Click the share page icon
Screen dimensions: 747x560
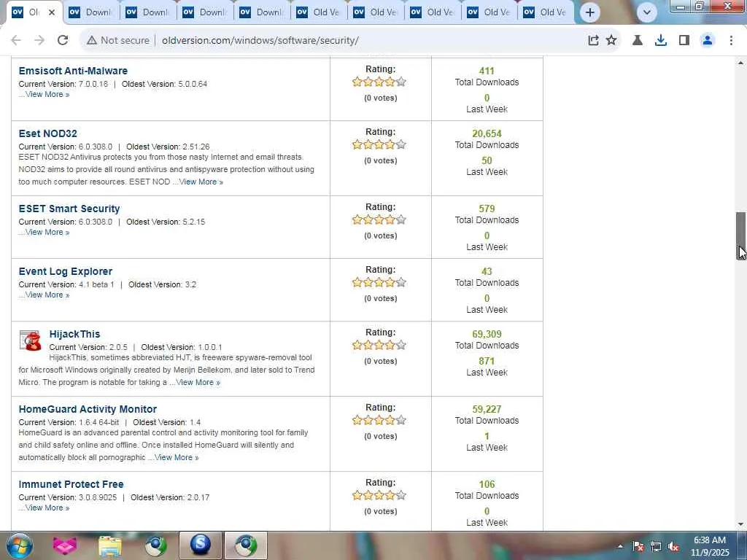(593, 41)
